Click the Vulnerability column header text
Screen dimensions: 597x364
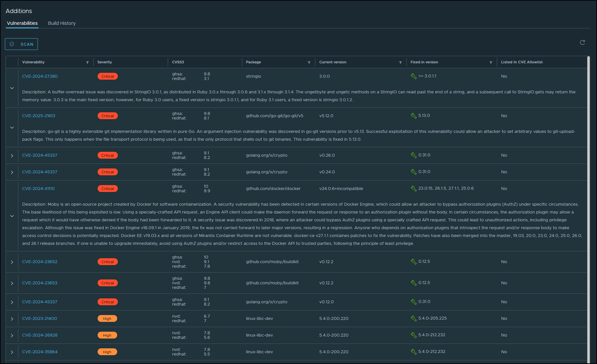click(x=33, y=62)
